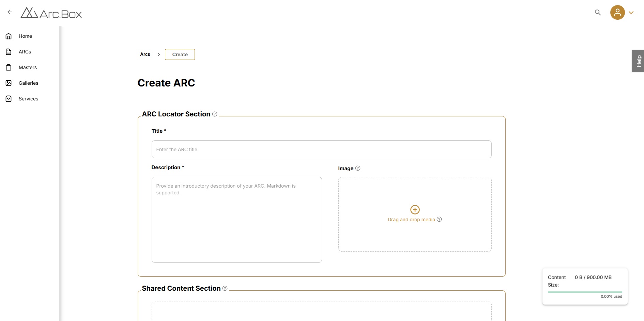This screenshot has width=644, height=321.
Task: Show help for ARC Locator Section
Action: [x=215, y=114]
